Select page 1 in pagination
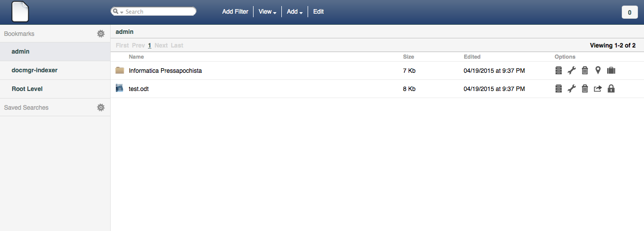Image resolution: width=644 pixels, height=231 pixels. click(150, 45)
